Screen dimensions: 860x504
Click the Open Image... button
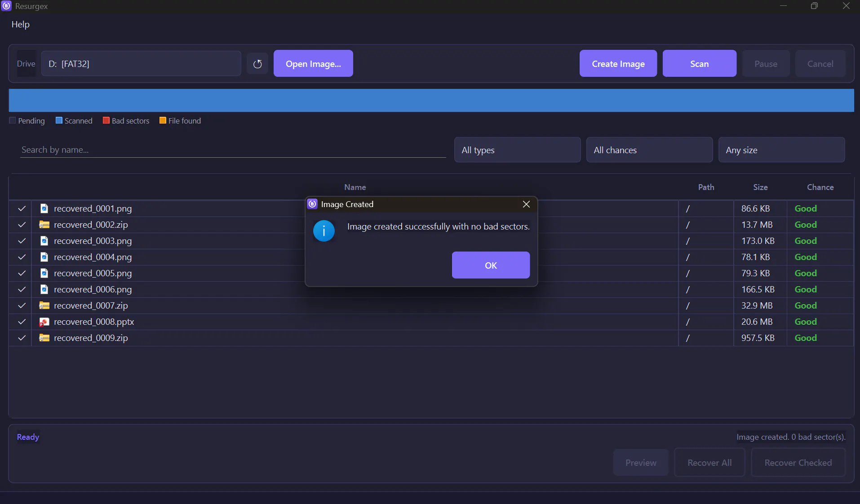[x=313, y=64]
